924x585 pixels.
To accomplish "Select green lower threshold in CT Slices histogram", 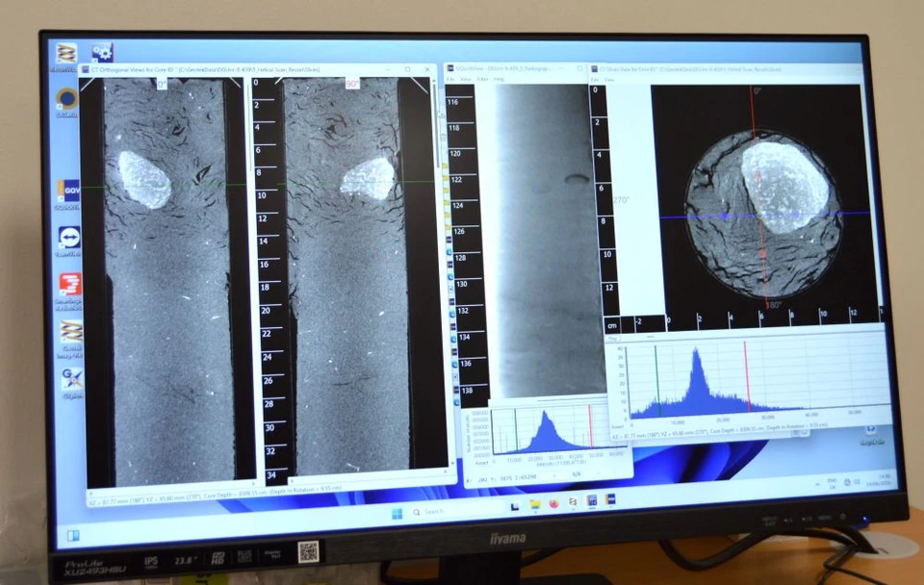I will tap(656, 381).
